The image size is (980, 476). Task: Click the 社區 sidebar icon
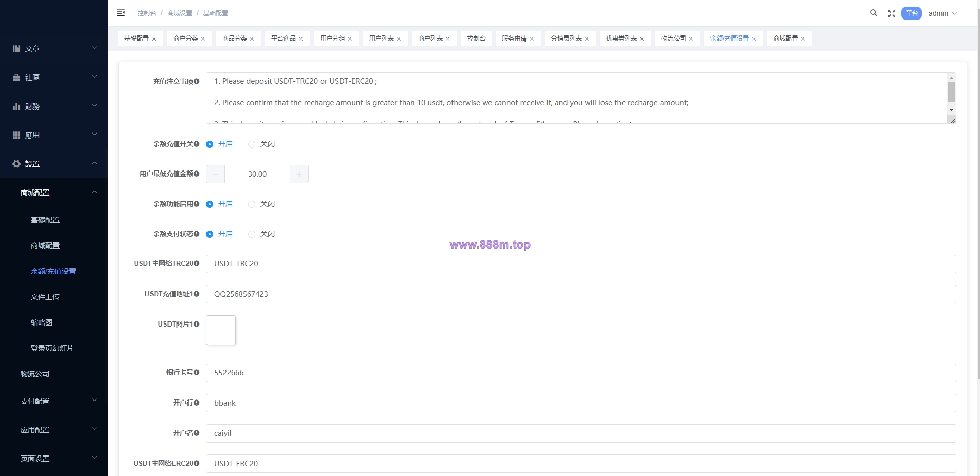pyautogui.click(x=16, y=78)
